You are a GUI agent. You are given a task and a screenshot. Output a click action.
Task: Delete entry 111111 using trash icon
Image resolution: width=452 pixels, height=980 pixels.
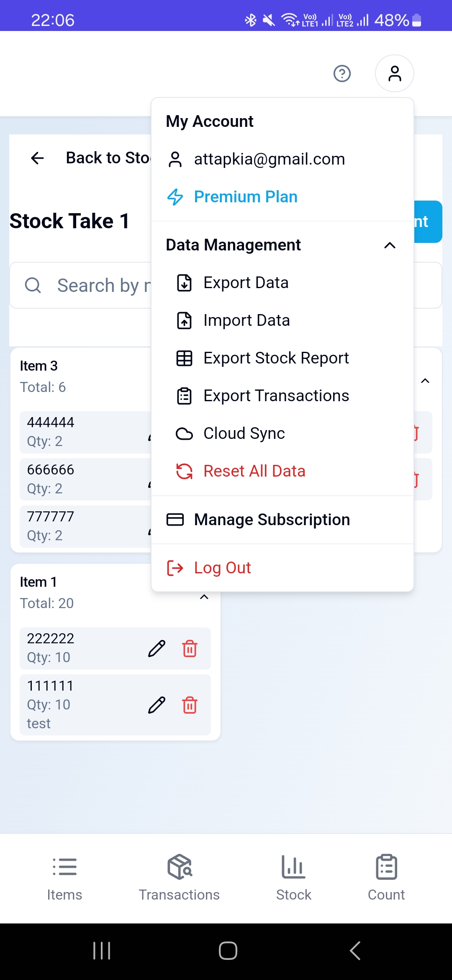pyautogui.click(x=190, y=705)
